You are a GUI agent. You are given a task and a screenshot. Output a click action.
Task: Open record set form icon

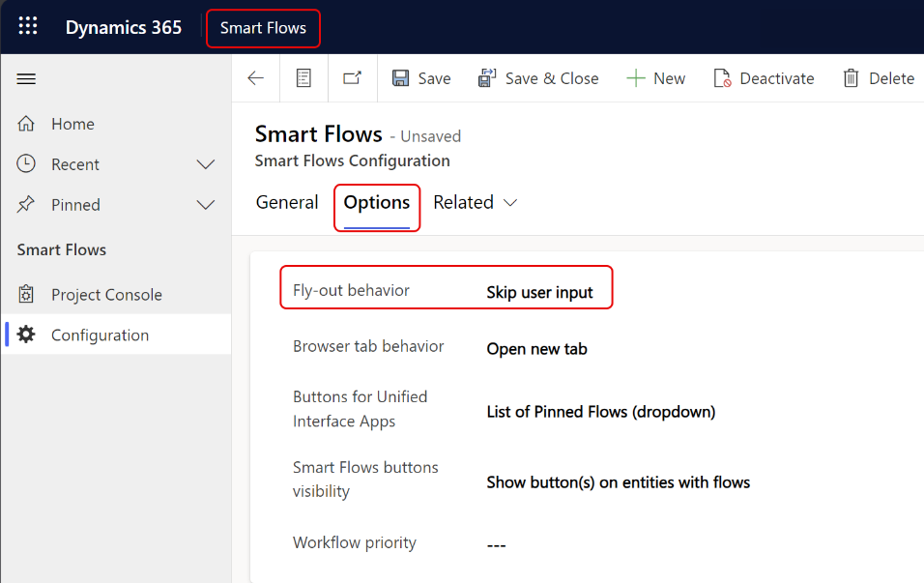click(303, 78)
